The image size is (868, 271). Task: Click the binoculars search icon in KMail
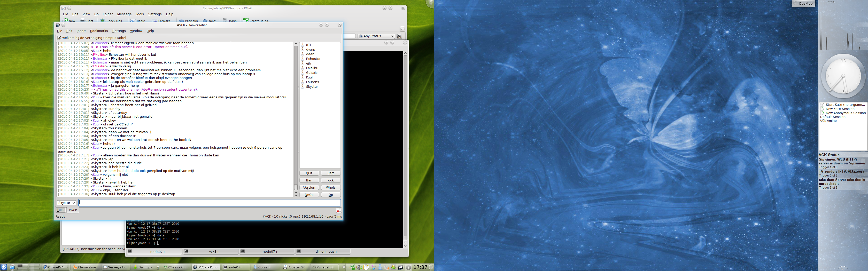(399, 36)
